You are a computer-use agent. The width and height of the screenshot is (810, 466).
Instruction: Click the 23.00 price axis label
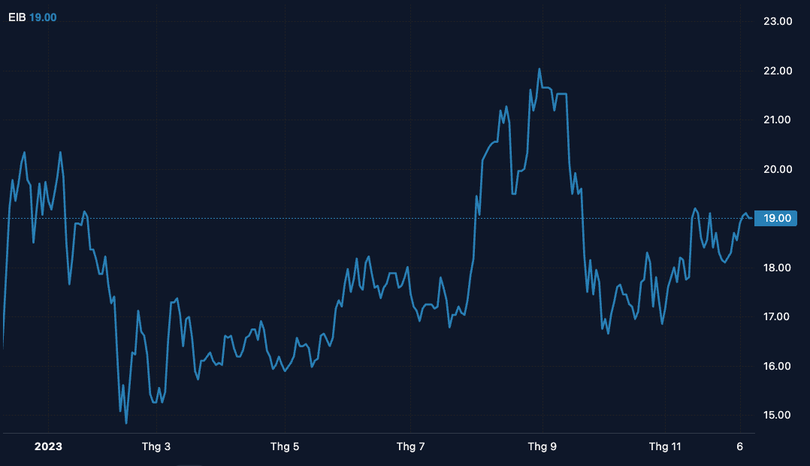coord(777,21)
